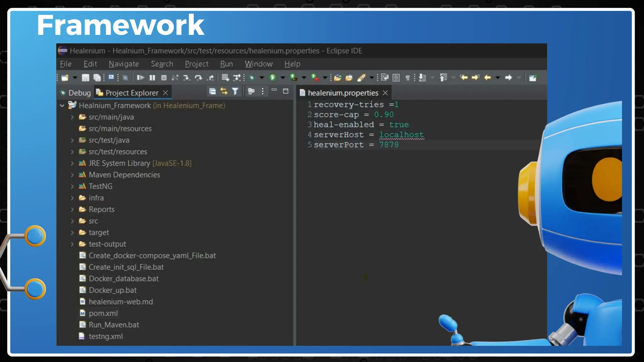The width and height of the screenshot is (644, 362).
Task: Click the Resume debug icon
Action: click(140, 78)
